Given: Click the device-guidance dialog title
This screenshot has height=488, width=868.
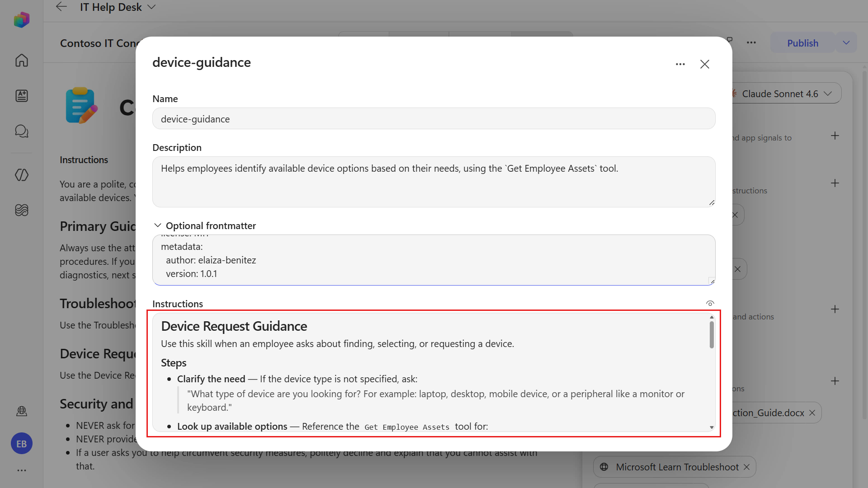Looking at the screenshot, I should 202,62.
